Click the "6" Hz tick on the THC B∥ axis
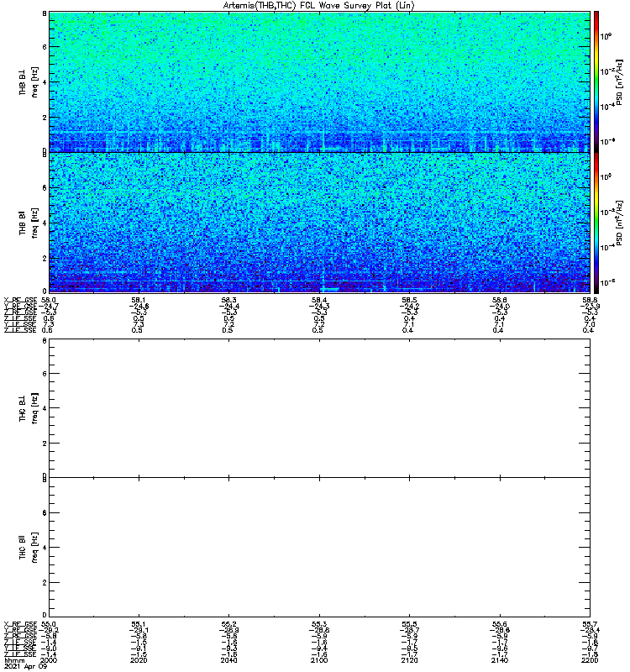630x672 pixels. 45,512
